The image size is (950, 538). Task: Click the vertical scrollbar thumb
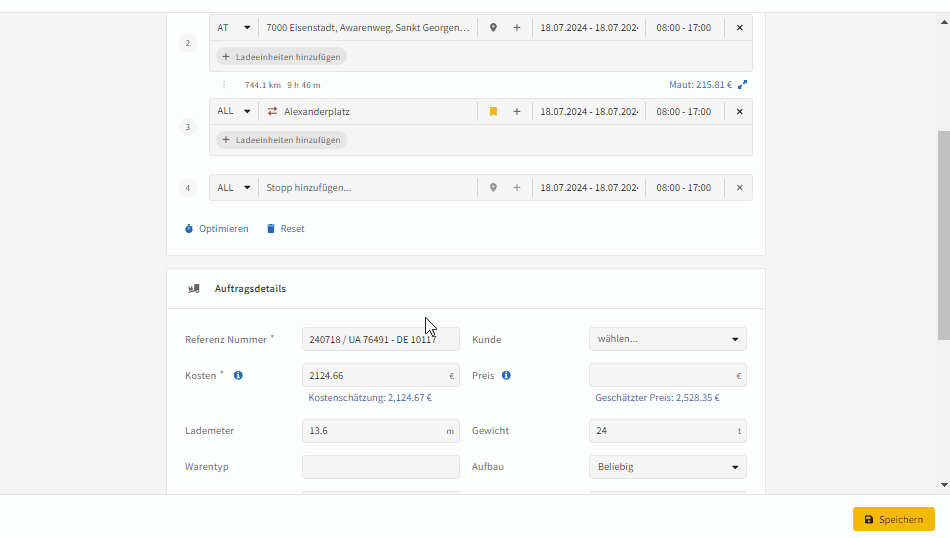944,235
